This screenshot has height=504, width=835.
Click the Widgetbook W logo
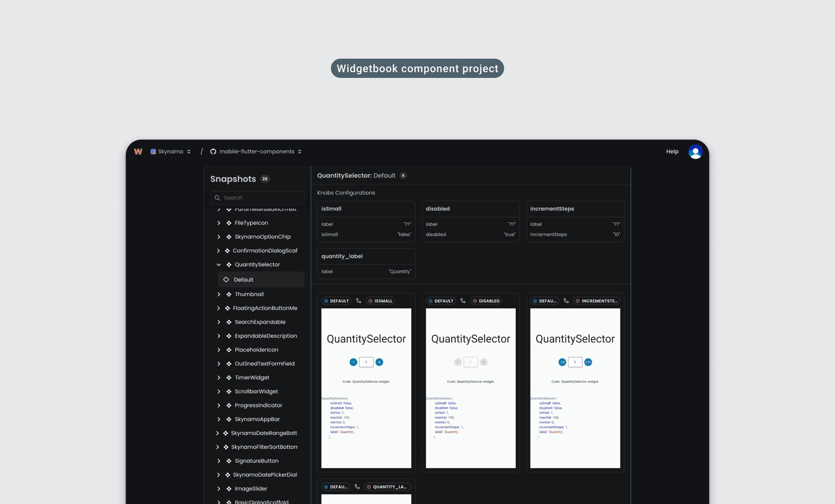click(138, 151)
